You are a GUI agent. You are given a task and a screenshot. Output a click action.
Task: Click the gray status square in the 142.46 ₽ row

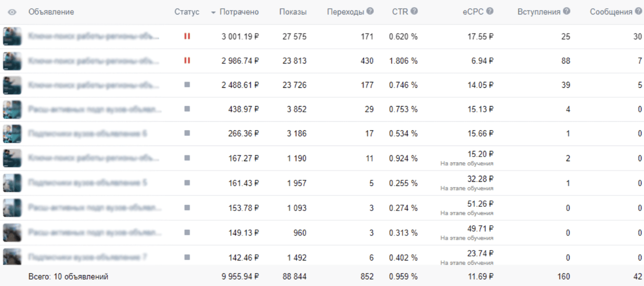point(187,257)
